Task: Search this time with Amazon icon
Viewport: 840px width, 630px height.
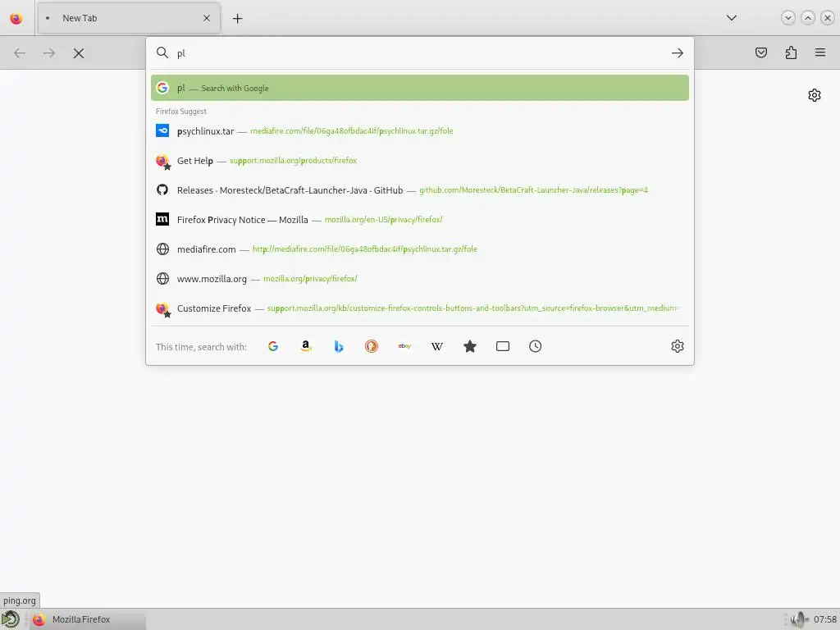Action: [x=306, y=347]
